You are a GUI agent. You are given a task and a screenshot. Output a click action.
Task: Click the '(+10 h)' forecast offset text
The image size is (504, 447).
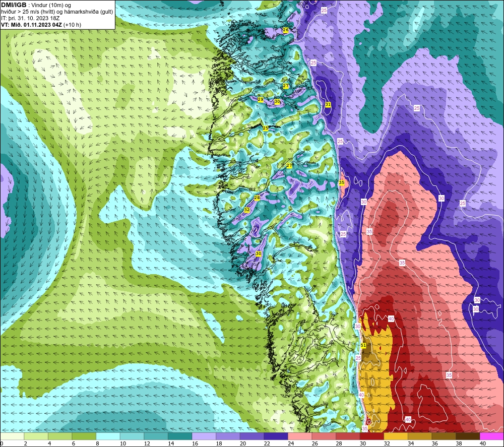click(x=72, y=25)
